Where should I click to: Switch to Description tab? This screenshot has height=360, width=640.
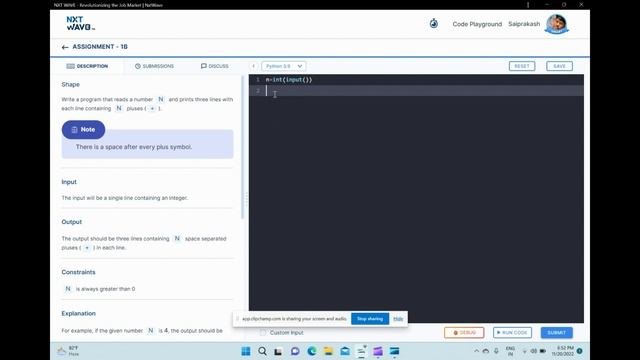87,66
